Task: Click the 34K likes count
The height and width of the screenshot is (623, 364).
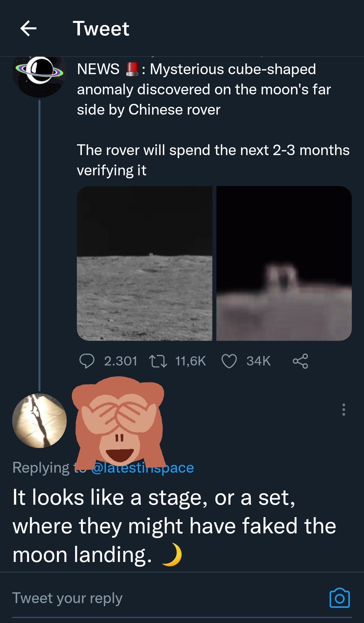Action: tap(258, 361)
